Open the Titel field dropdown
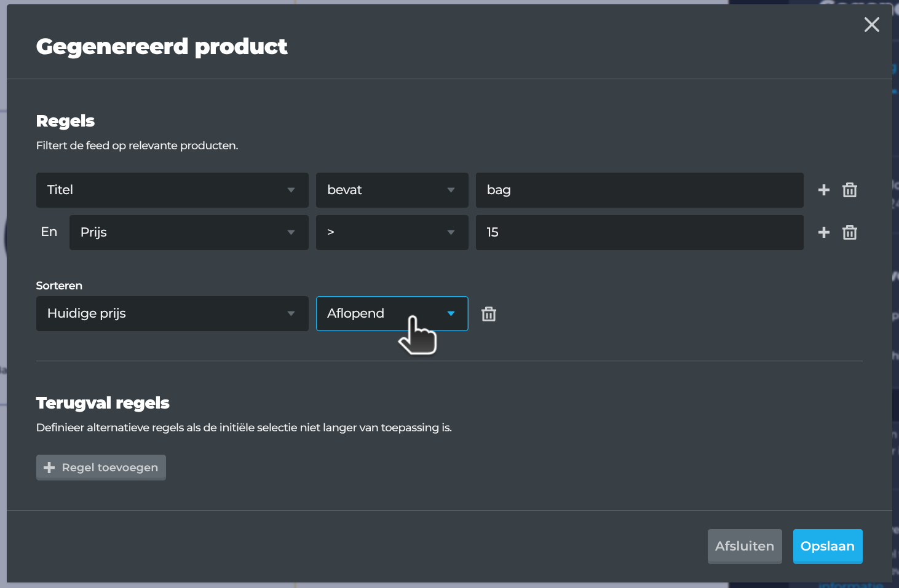 pyautogui.click(x=172, y=190)
